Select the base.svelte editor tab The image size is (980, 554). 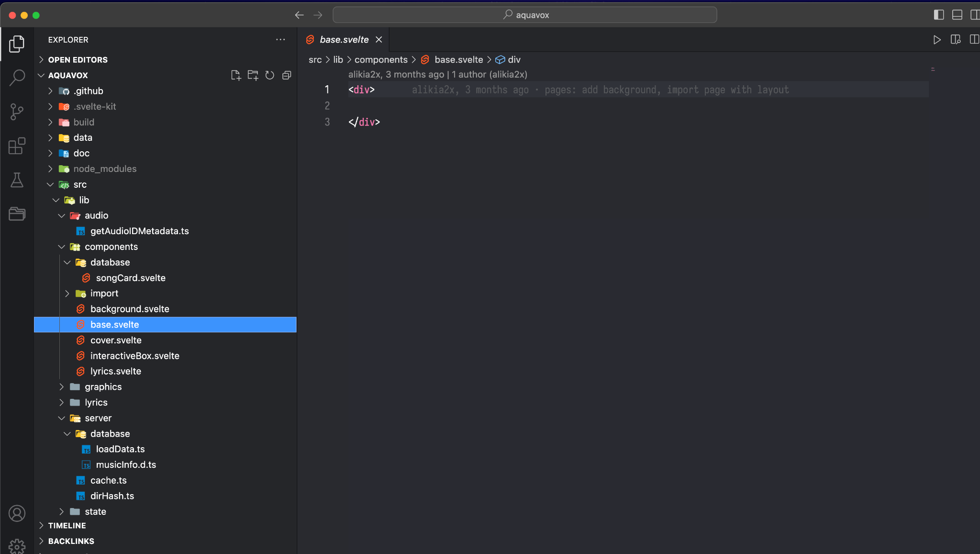click(344, 39)
